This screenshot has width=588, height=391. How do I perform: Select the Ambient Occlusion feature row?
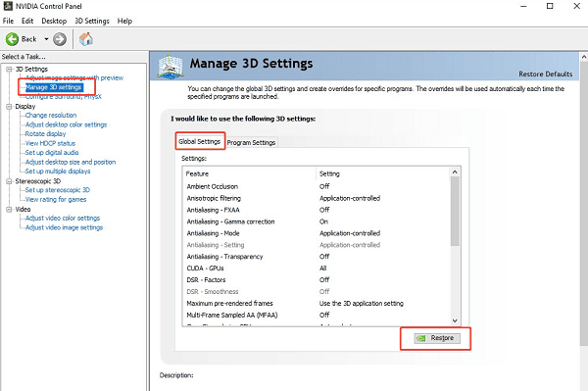(317, 186)
